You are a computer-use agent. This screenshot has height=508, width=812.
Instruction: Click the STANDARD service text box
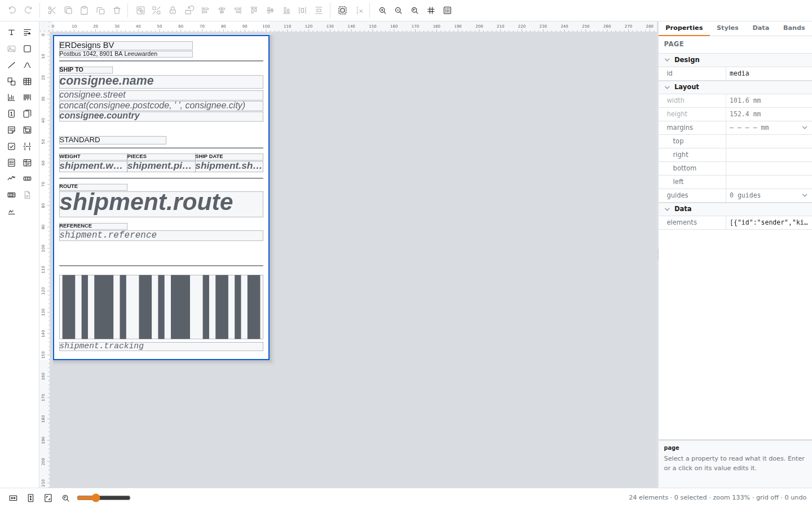113,140
